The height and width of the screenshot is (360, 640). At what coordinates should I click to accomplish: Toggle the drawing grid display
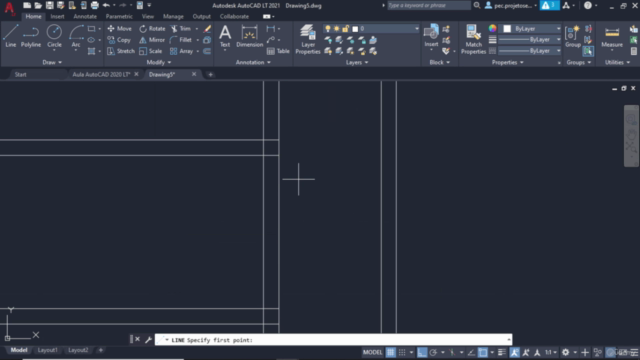391,352
